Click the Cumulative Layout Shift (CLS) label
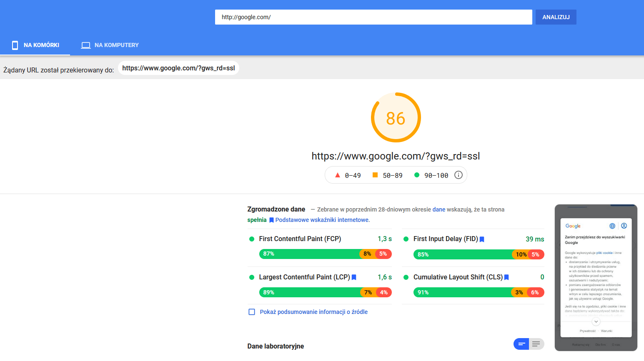Image resolution: width=644 pixels, height=361 pixels. 458,277
